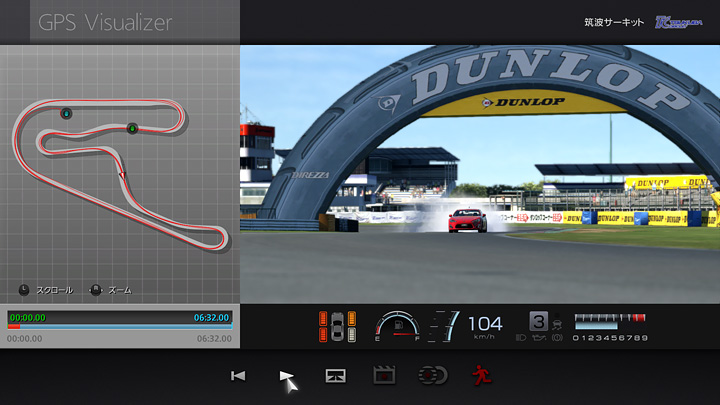Click the 06:32.00 end time label

(214, 339)
